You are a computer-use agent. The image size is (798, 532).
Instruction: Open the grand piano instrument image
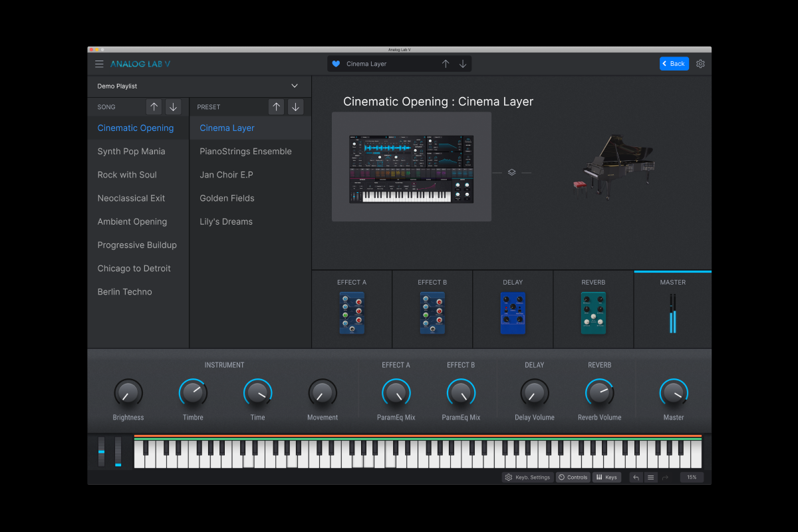(613, 166)
